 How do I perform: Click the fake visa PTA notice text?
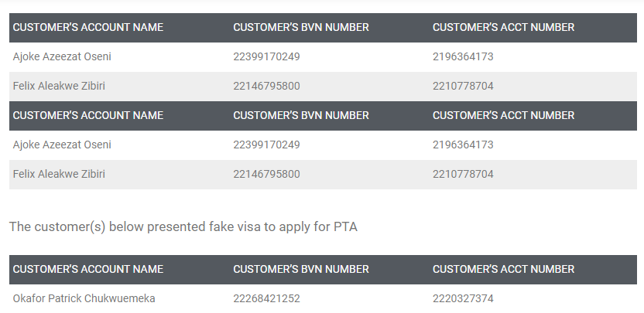pos(183,226)
